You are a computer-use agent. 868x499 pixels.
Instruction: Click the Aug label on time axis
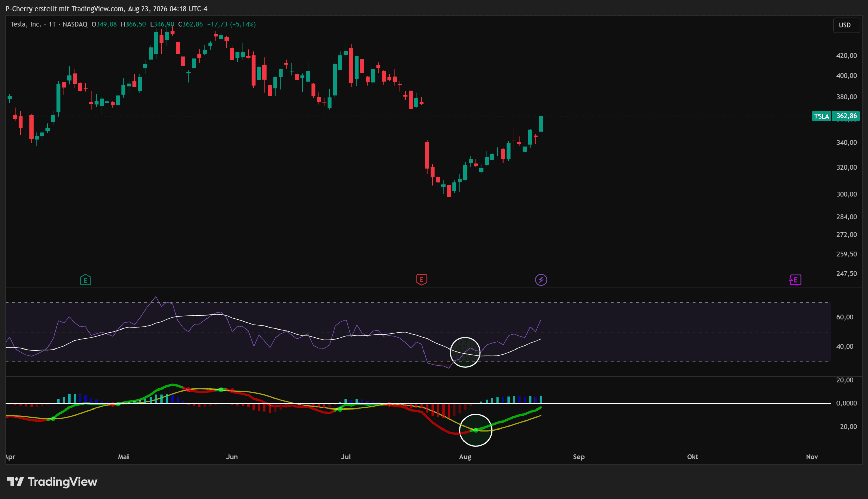pos(465,457)
